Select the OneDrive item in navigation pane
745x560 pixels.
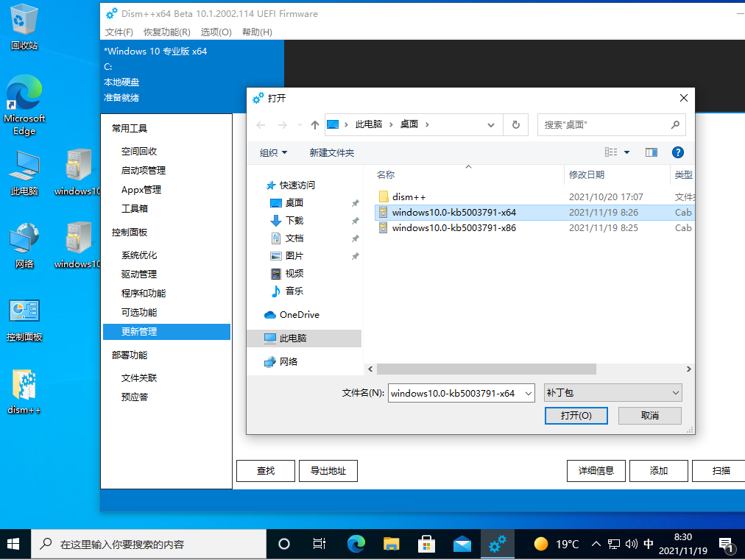click(x=299, y=315)
